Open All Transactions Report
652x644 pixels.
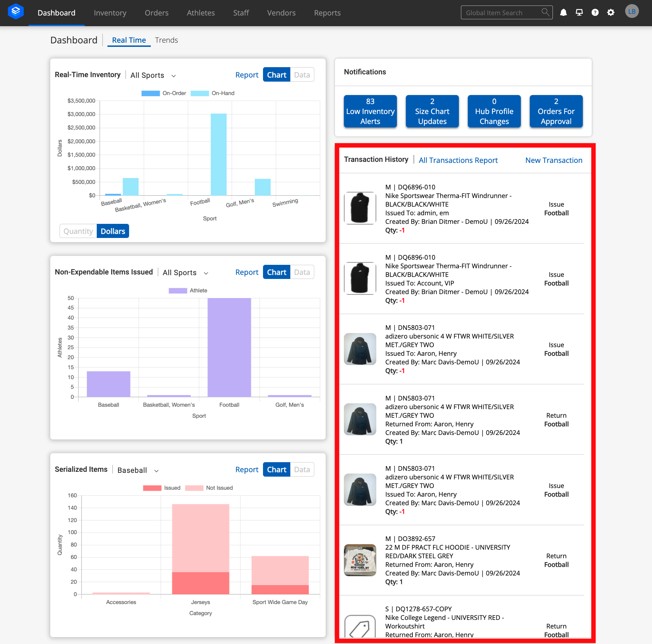[x=458, y=160]
